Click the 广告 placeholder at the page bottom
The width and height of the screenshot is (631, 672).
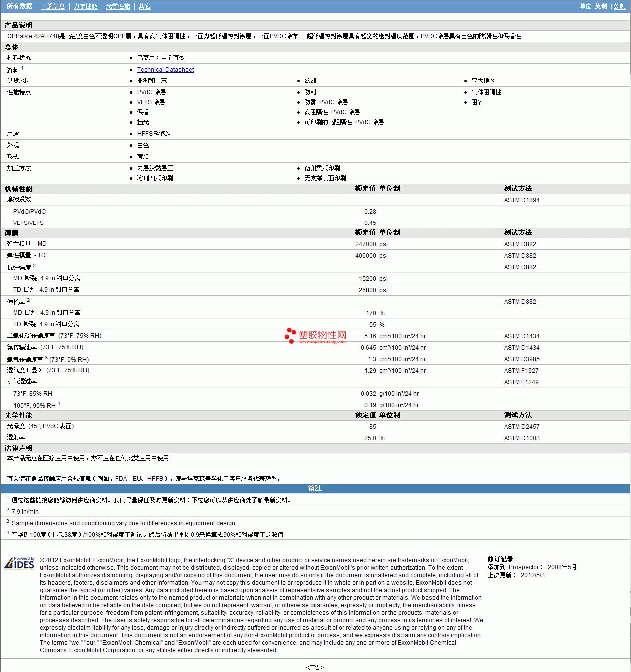pyautogui.click(x=315, y=667)
